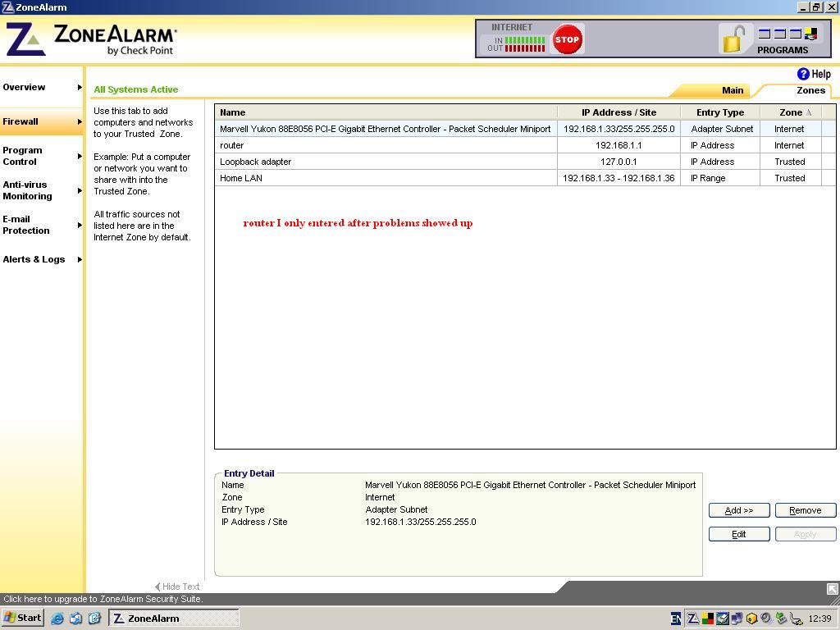Viewport: 840px width, 630px height.
Task: Open Internet Explorer quick launch icon
Action: pos(57,619)
